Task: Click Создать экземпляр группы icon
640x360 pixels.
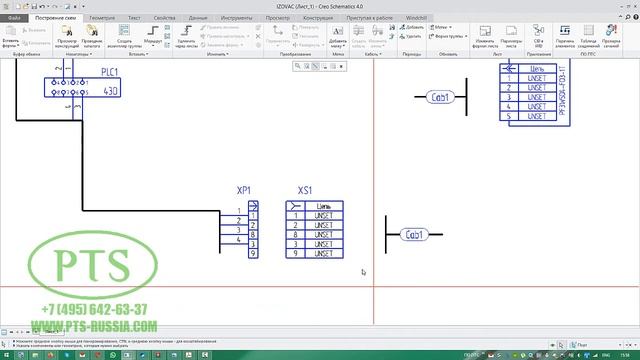Action: (x=124, y=32)
